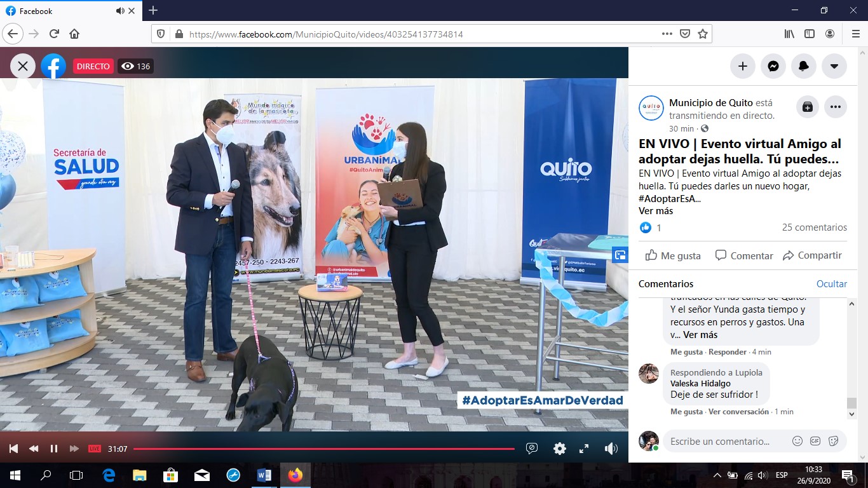Insert a GIF in comment
The width and height of the screenshot is (868, 488).
pyautogui.click(x=815, y=441)
